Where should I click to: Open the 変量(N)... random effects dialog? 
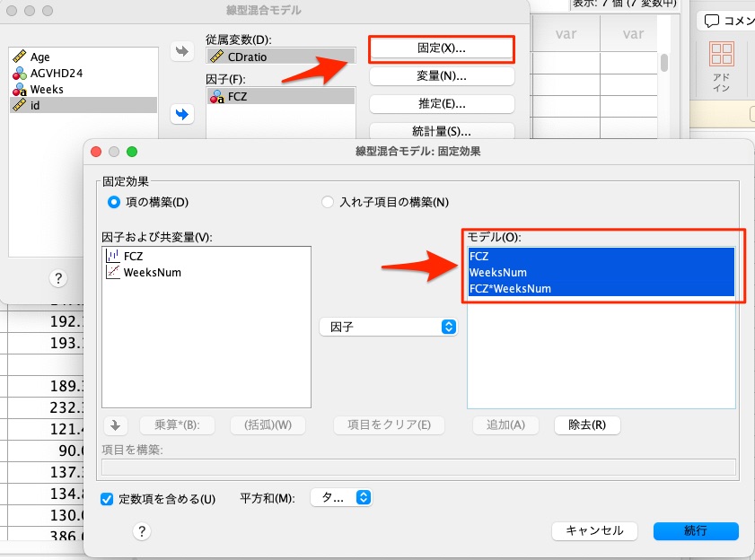441,75
